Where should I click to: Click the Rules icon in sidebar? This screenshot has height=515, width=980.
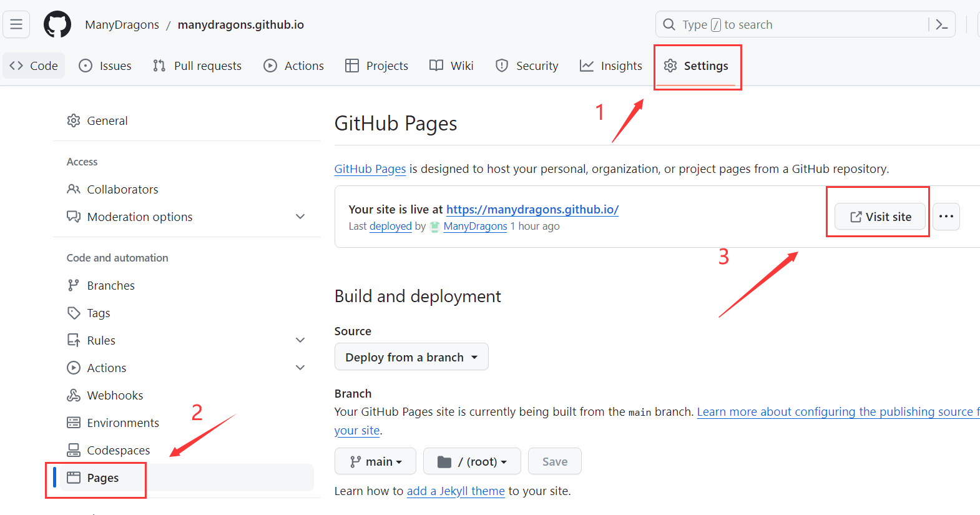point(74,340)
